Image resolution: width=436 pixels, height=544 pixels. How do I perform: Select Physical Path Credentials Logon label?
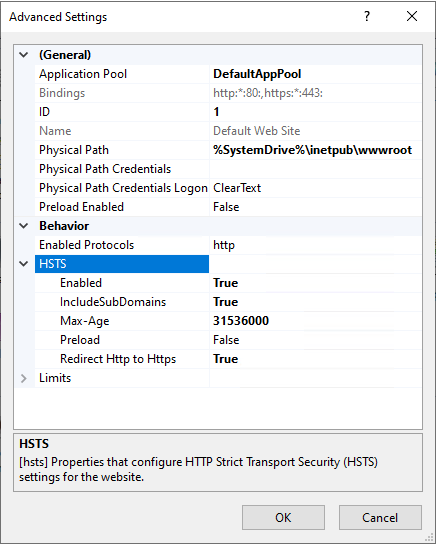click(x=123, y=188)
